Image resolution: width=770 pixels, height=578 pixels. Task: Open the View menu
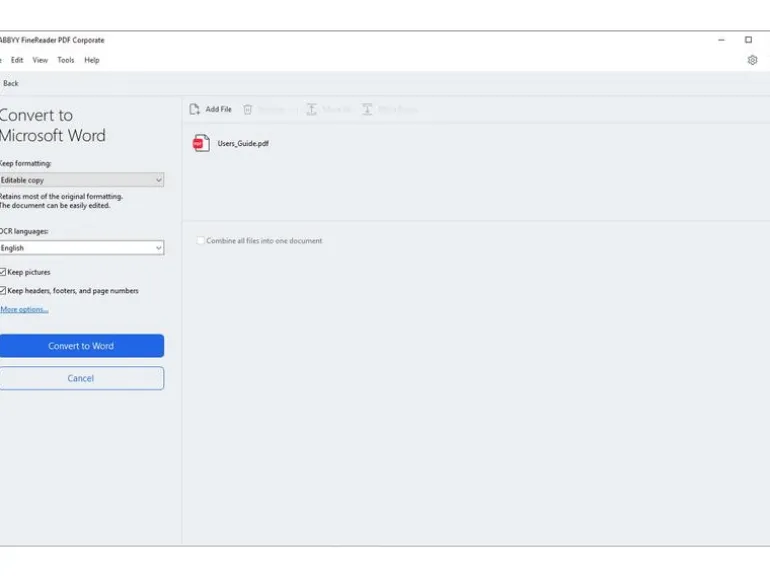[x=40, y=60]
